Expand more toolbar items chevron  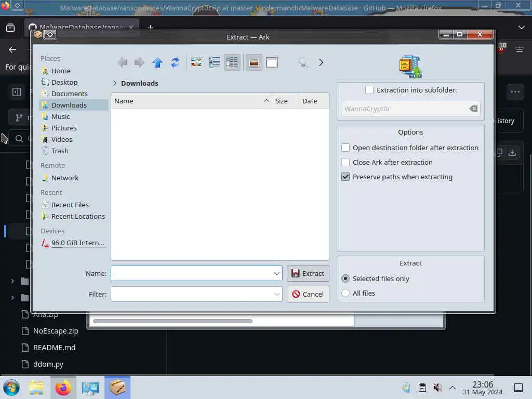321,62
